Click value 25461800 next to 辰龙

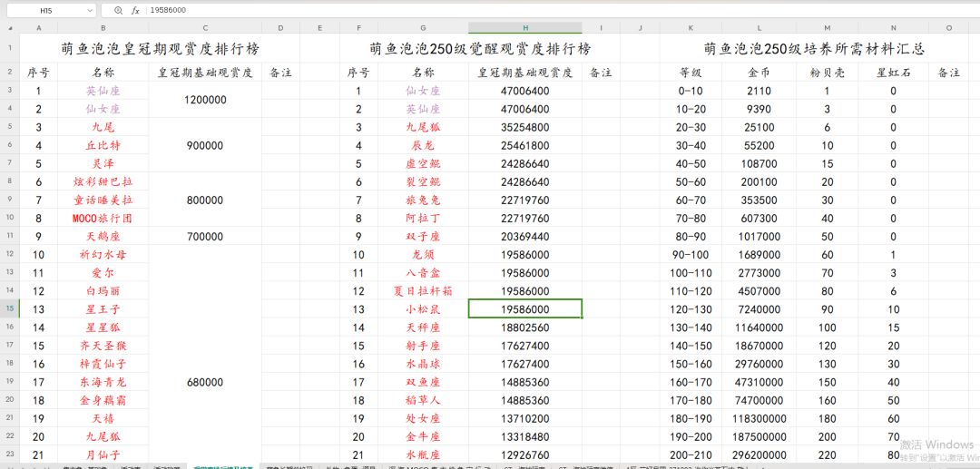(525, 145)
